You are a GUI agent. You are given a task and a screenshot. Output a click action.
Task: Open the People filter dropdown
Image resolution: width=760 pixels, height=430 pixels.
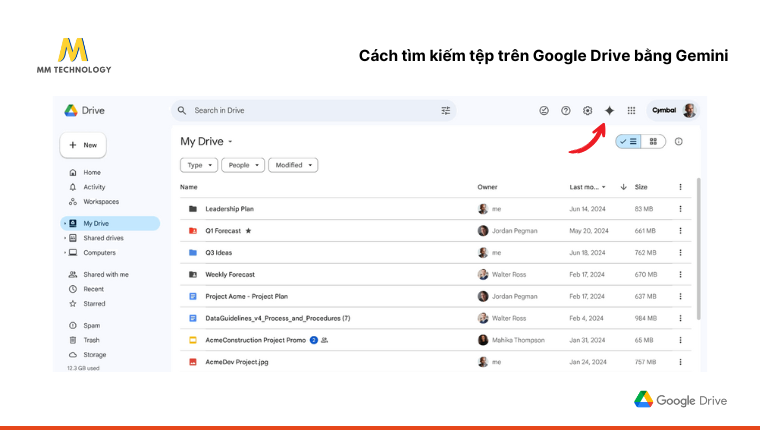(243, 165)
